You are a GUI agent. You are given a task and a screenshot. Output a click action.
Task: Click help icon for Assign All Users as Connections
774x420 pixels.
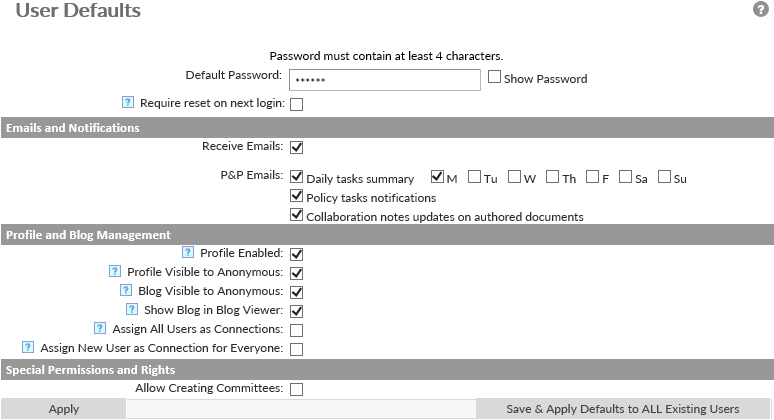100,328
